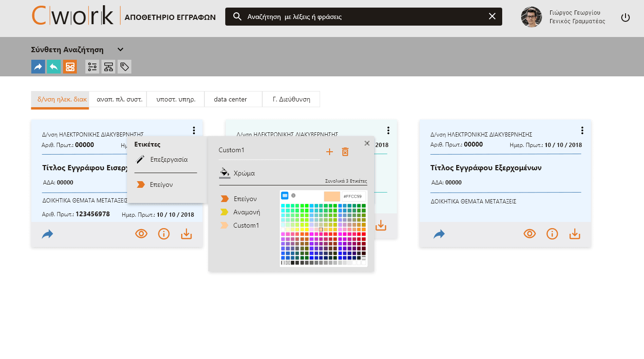Open the three-dot menu on the right card
This screenshot has height=359, width=644.
point(582,130)
